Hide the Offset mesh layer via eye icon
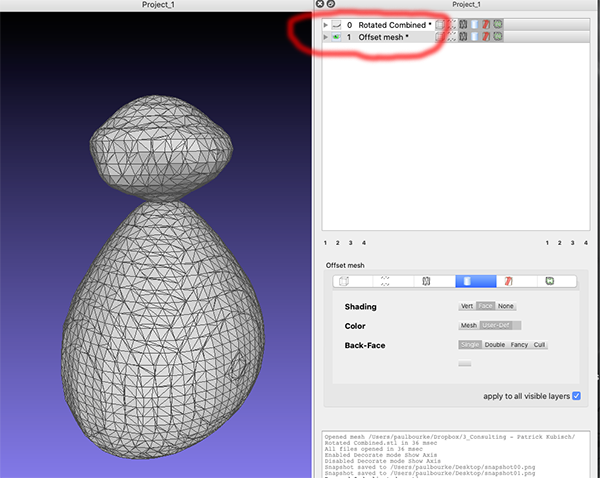Screen dimensions: 600x478 click(336, 37)
